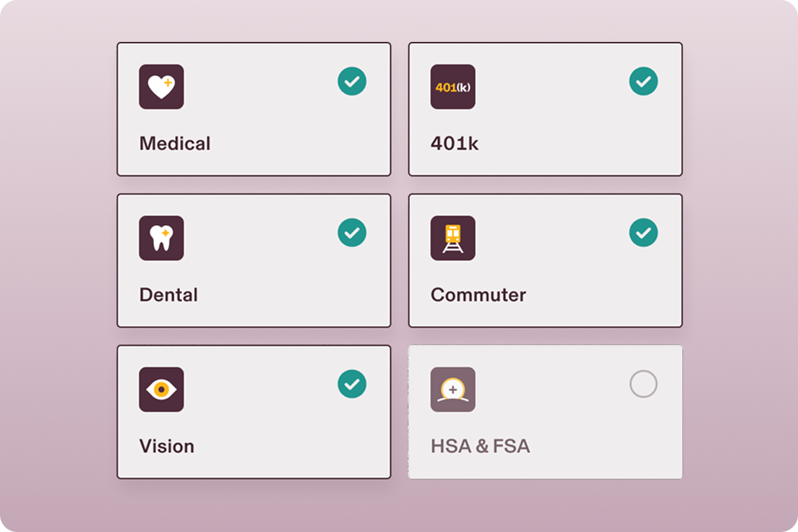This screenshot has height=532, width=798.
Task: Disable the Commuter benefit checkmark
Action: tap(643, 233)
